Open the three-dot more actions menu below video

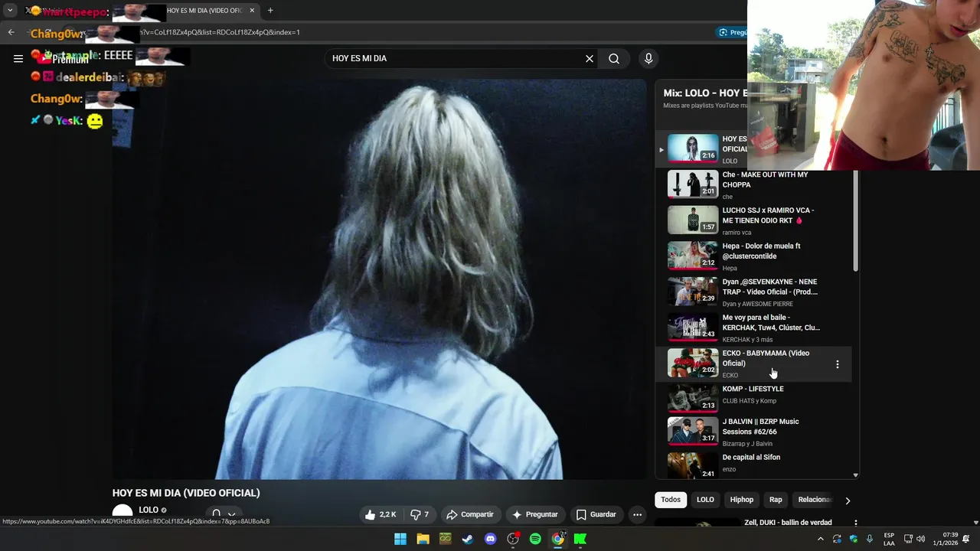(637, 514)
